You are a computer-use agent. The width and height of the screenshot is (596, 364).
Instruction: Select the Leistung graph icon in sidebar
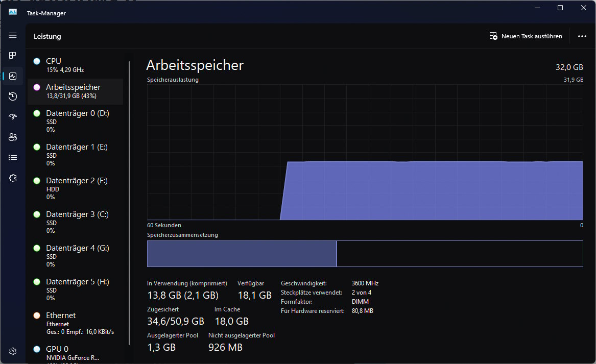pos(12,76)
